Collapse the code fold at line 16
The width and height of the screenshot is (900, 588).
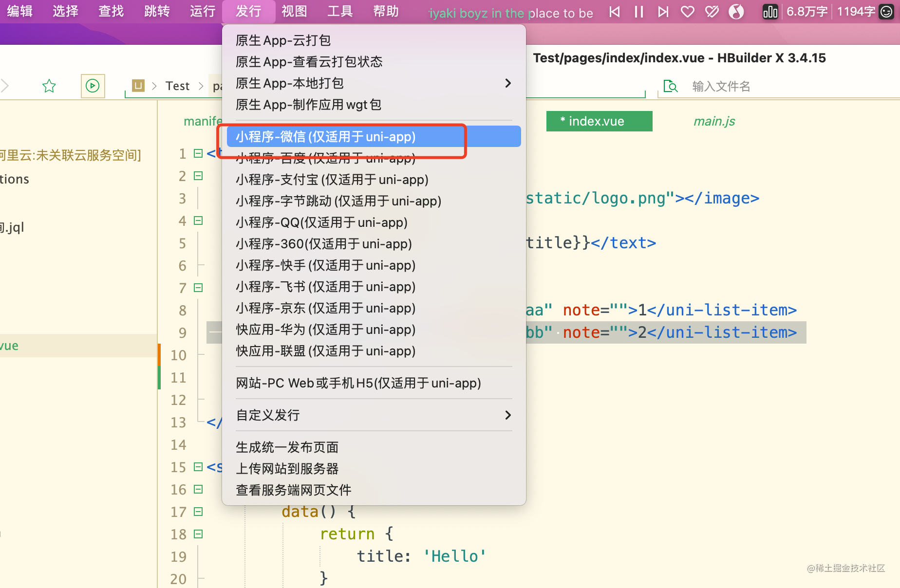pyautogui.click(x=198, y=489)
